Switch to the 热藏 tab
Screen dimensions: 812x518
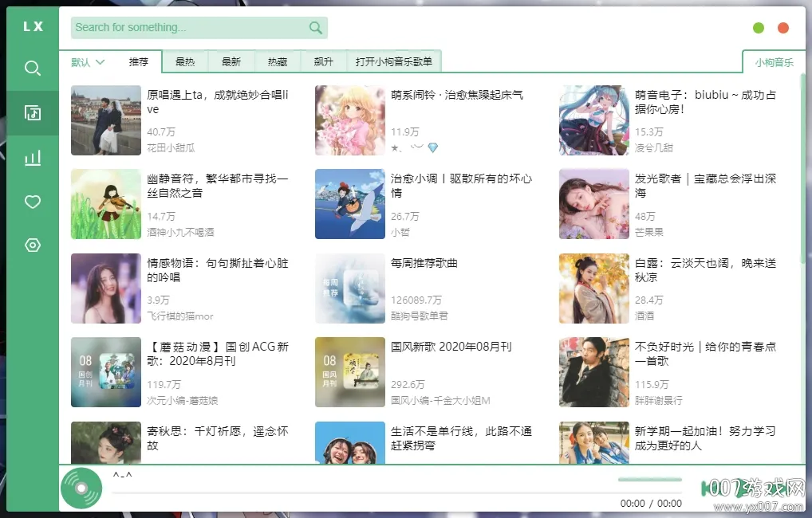(277, 61)
